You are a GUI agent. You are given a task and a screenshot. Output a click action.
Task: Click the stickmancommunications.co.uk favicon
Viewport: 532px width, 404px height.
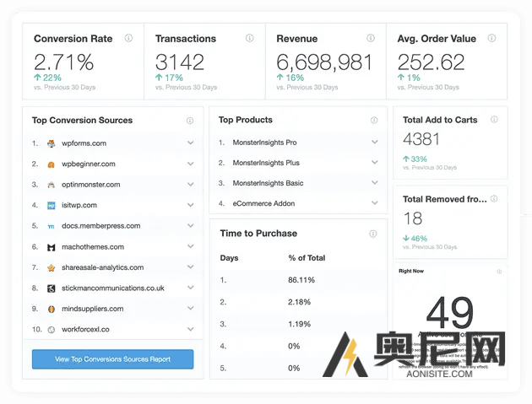(x=52, y=288)
